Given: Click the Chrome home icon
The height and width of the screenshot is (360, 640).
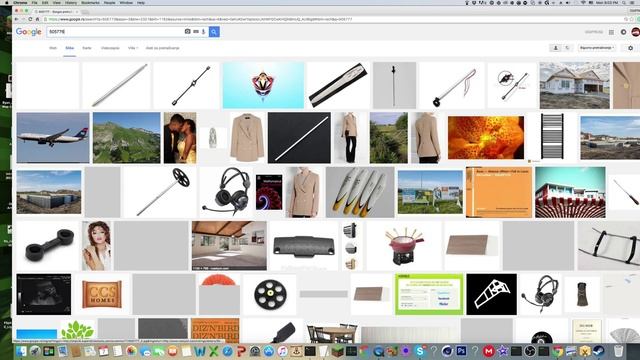Looking at the screenshot, I should point(37,19).
